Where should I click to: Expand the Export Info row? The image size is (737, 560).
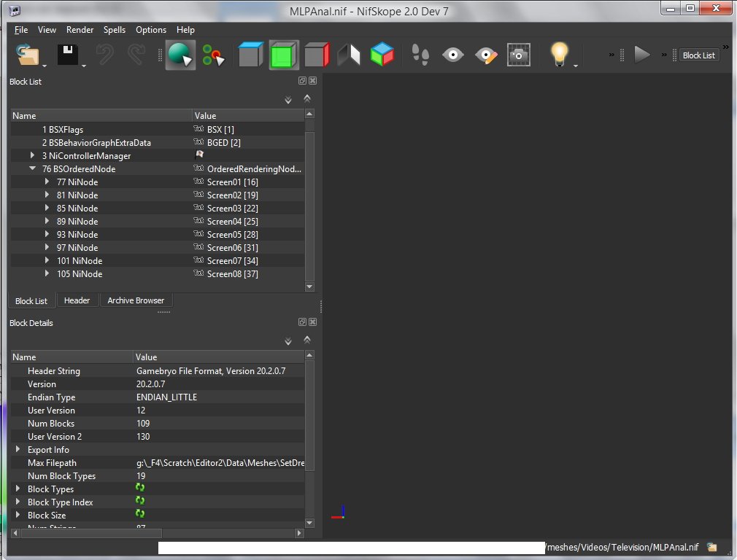coord(18,450)
